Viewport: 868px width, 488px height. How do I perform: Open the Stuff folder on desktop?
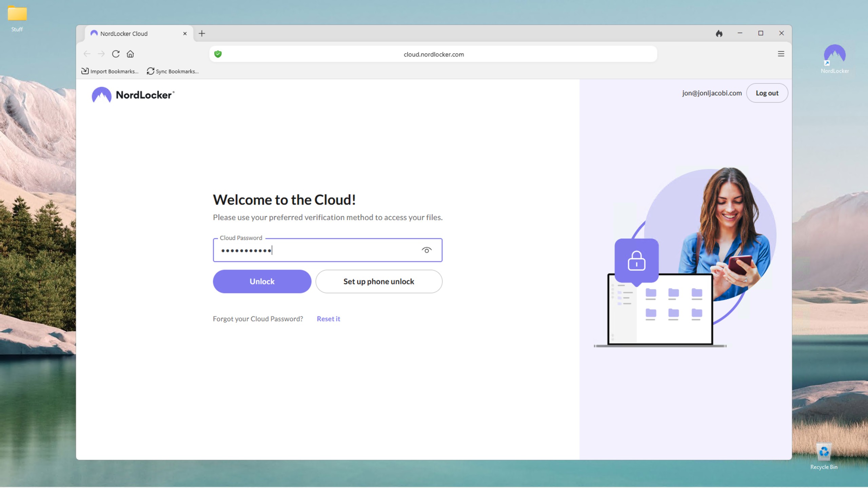[17, 19]
